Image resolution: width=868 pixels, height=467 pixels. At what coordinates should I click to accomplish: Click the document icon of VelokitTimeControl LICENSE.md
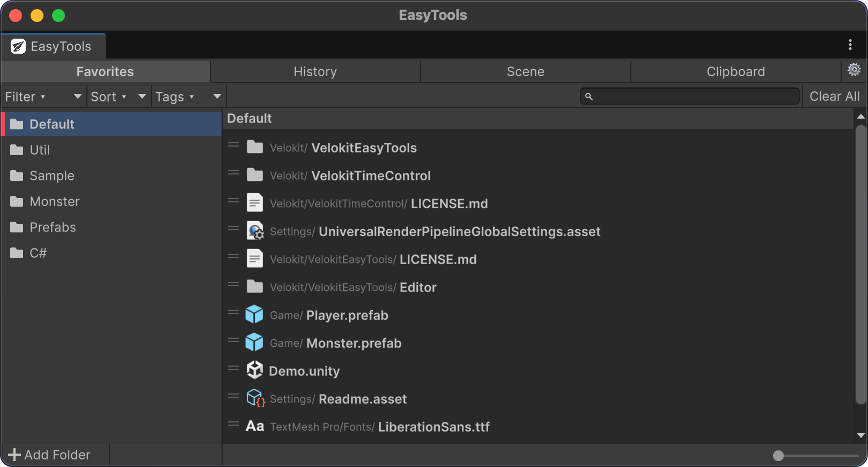255,203
